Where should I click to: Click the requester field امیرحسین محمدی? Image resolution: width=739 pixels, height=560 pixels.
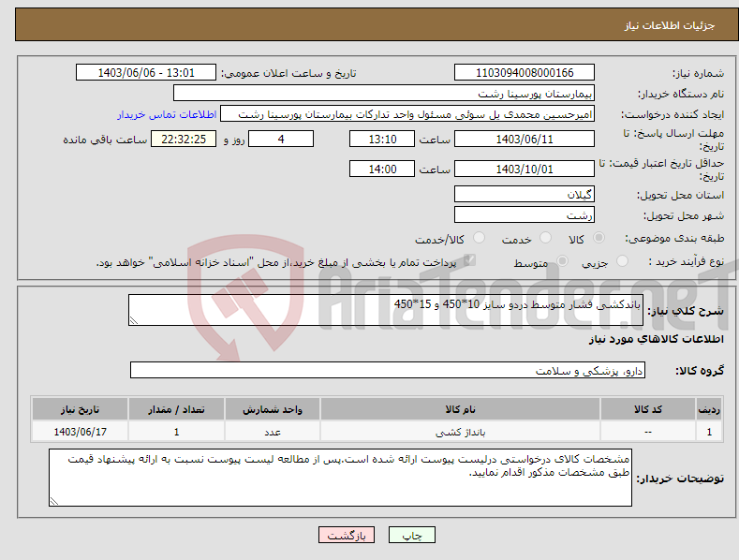point(407,113)
